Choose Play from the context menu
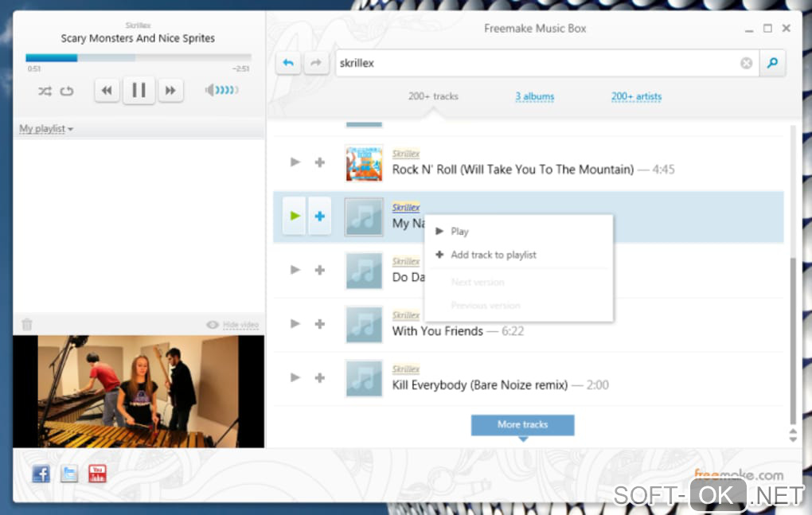Viewport: 812px width, 515px height. point(518,232)
